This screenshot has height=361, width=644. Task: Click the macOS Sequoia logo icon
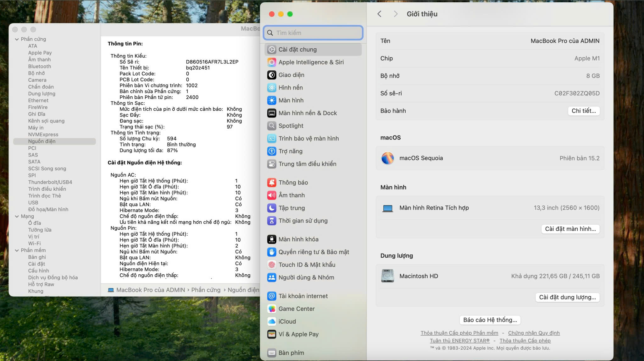(388, 158)
